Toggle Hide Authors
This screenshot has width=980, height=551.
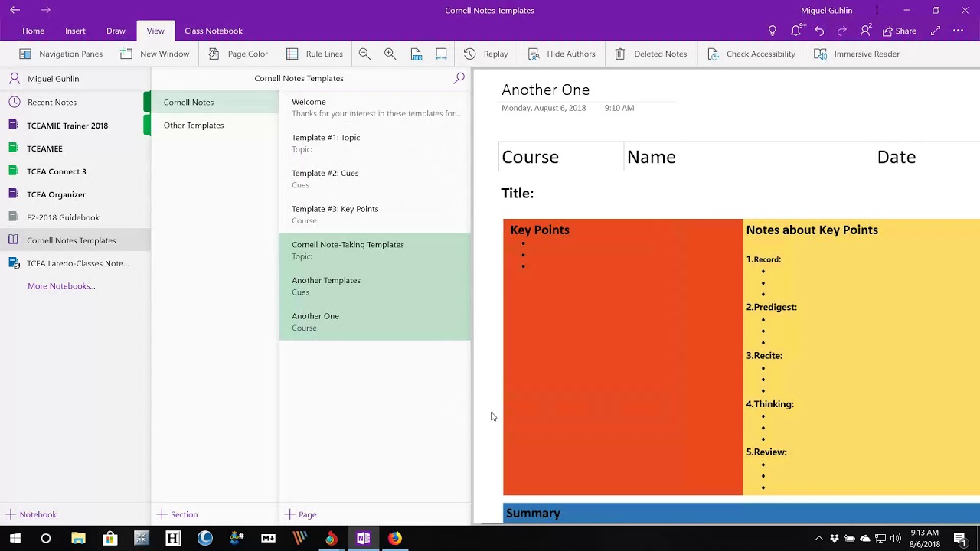(561, 54)
